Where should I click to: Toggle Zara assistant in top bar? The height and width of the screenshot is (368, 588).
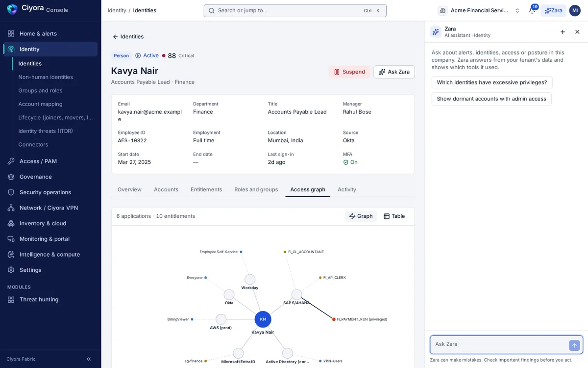(x=553, y=10)
